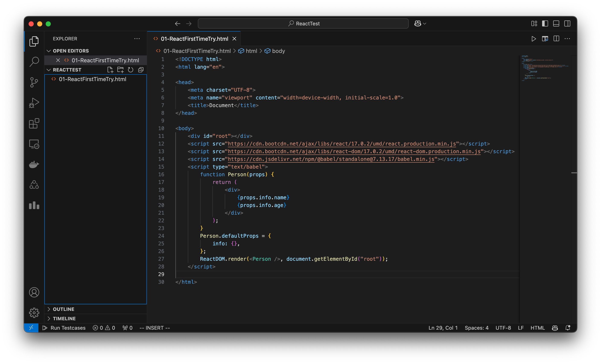Open the Source Control view

click(x=34, y=82)
